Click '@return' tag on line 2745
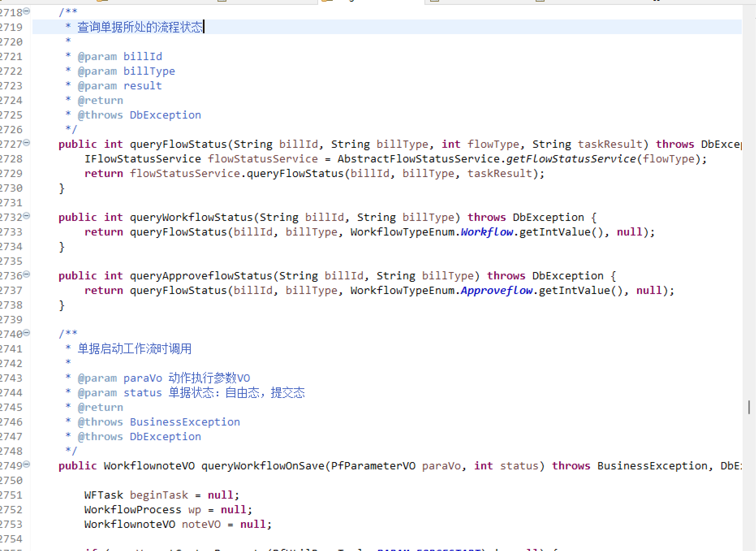756x551 pixels. [x=100, y=407]
